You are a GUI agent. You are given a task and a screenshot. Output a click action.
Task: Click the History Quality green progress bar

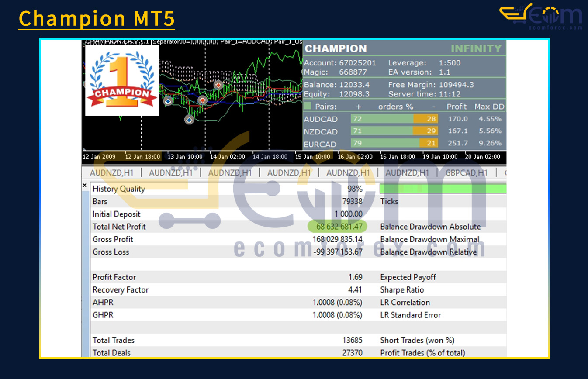(x=443, y=189)
